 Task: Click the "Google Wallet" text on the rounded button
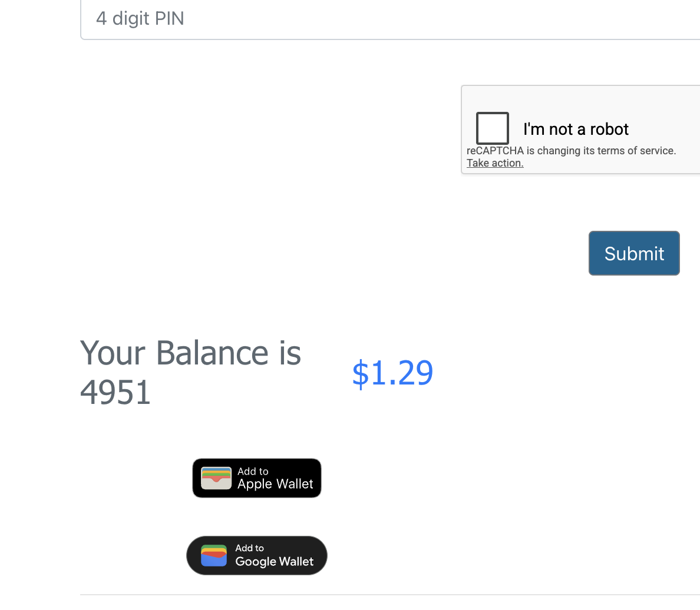click(x=274, y=562)
